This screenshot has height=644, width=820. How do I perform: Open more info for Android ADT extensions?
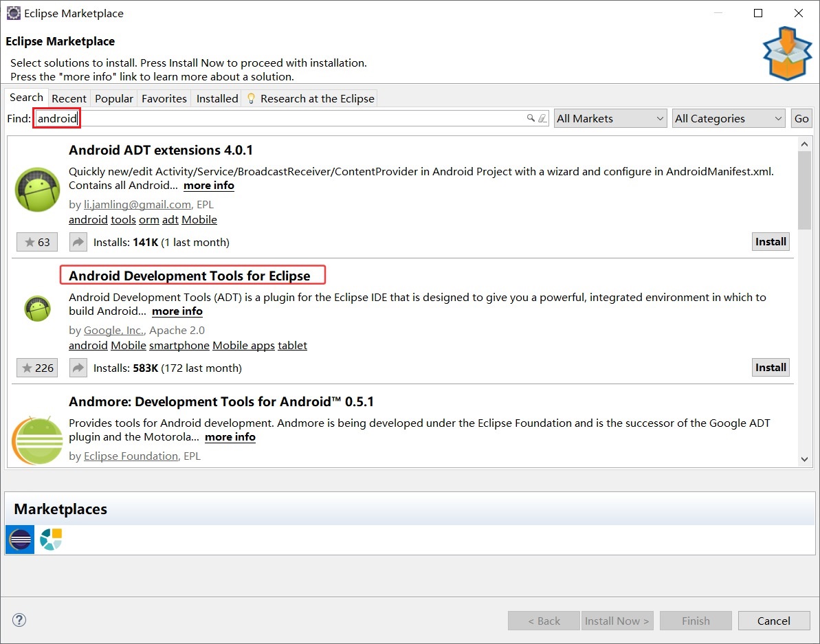209,186
